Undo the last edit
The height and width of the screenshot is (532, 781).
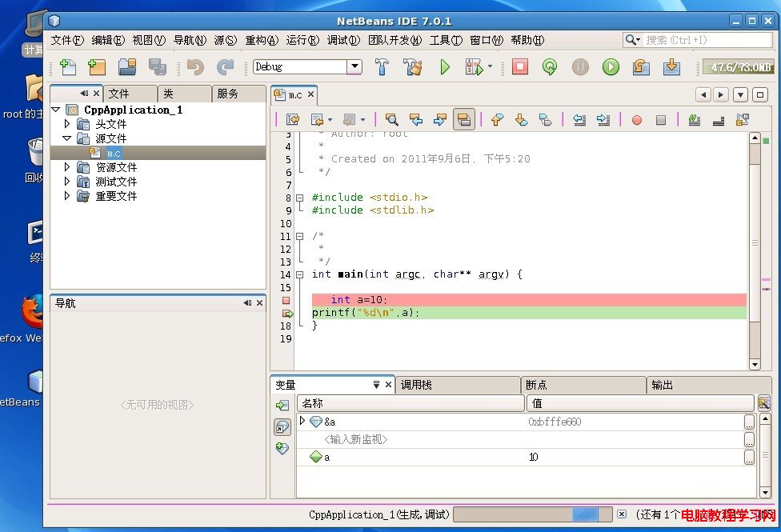(x=195, y=66)
